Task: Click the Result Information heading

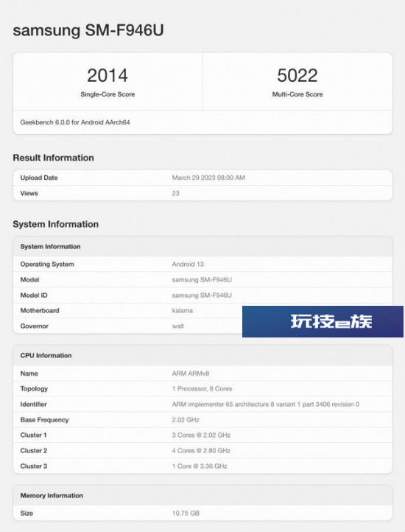Action: [53, 158]
